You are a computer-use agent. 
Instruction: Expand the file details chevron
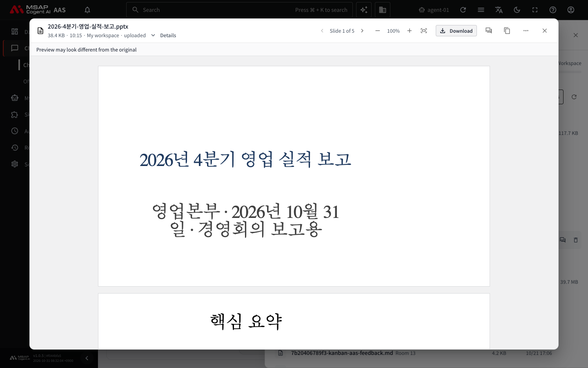pos(153,35)
